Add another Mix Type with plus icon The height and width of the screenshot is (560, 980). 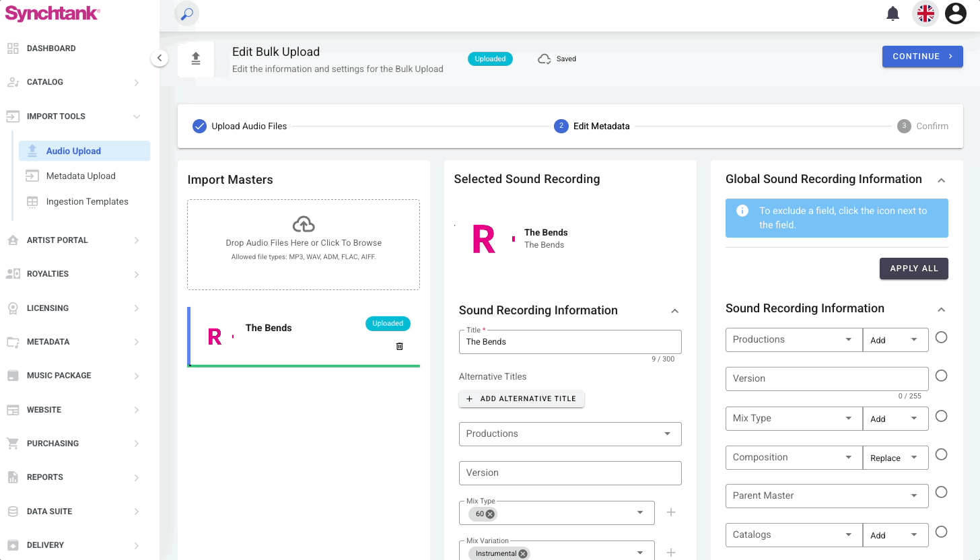pyautogui.click(x=670, y=513)
